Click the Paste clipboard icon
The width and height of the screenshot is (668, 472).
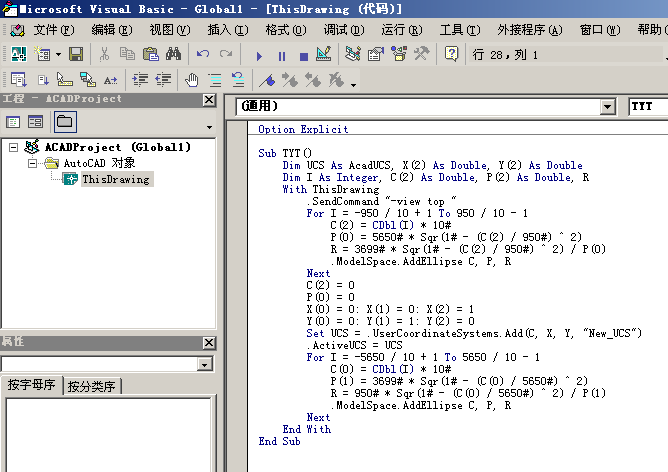(x=150, y=54)
